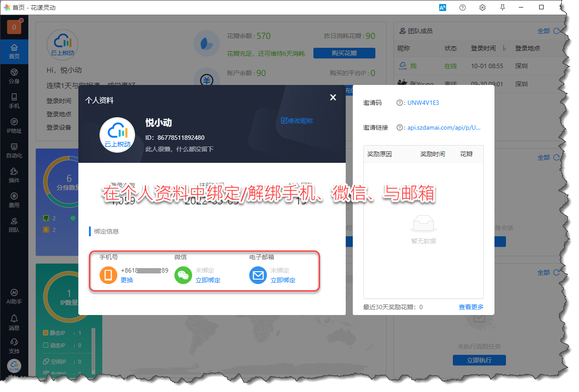Toggle the 动态IP checkbox
The width and height of the screenshot is (579, 392).
(x=45, y=346)
